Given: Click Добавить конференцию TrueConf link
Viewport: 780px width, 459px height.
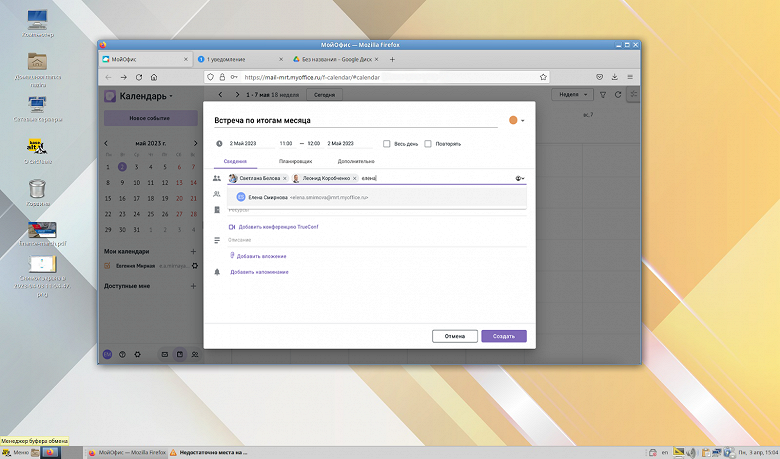Looking at the screenshot, I should (x=278, y=227).
